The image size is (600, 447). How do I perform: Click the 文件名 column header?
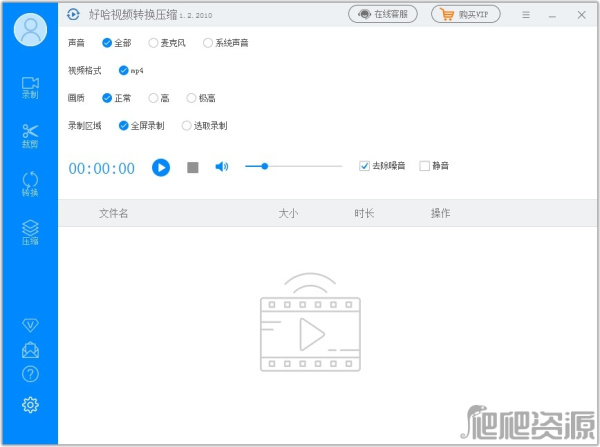(x=114, y=213)
